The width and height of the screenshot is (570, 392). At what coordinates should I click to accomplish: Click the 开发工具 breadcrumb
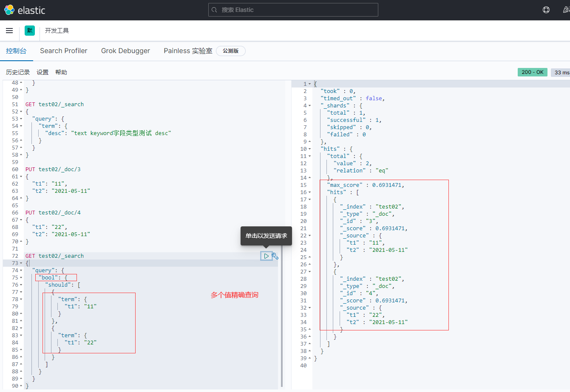pyautogui.click(x=57, y=31)
